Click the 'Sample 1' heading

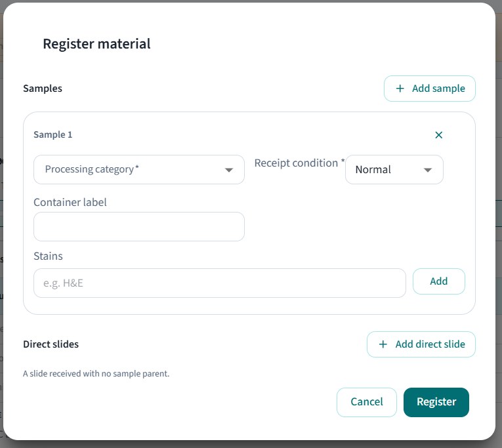coord(53,134)
